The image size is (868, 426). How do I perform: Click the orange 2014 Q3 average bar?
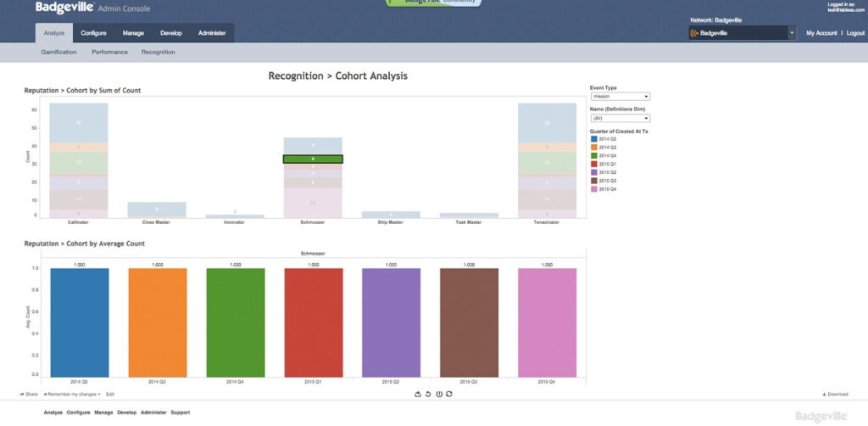[158, 323]
